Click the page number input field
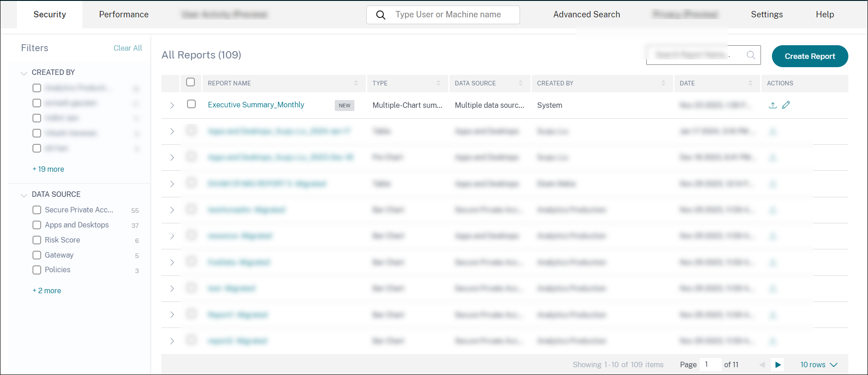 coord(709,364)
